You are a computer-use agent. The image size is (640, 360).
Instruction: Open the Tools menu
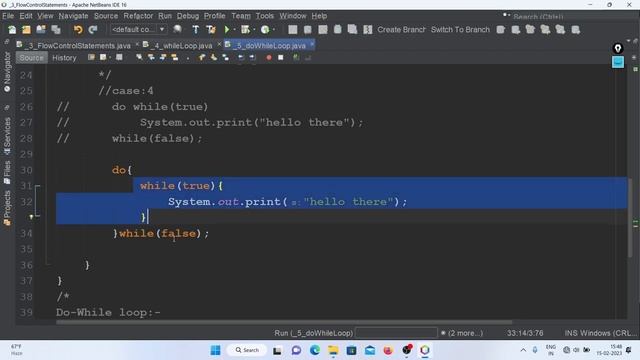(x=264, y=16)
